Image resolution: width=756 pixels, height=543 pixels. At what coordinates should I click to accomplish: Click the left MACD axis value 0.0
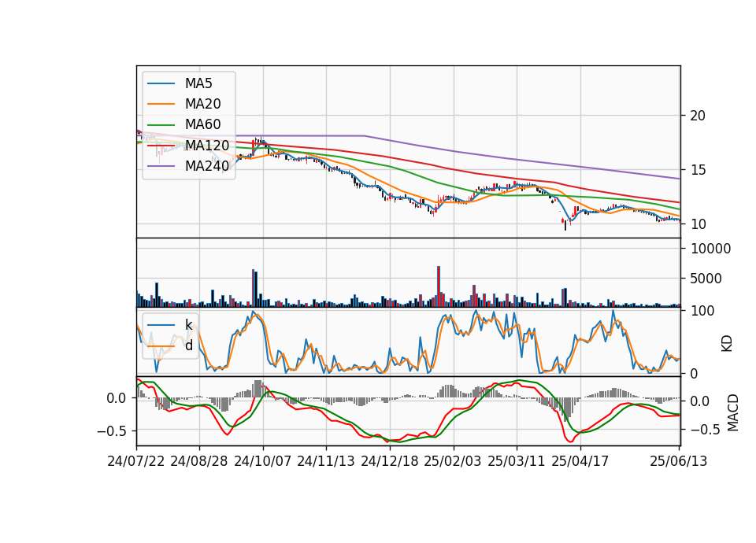[117, 398]
